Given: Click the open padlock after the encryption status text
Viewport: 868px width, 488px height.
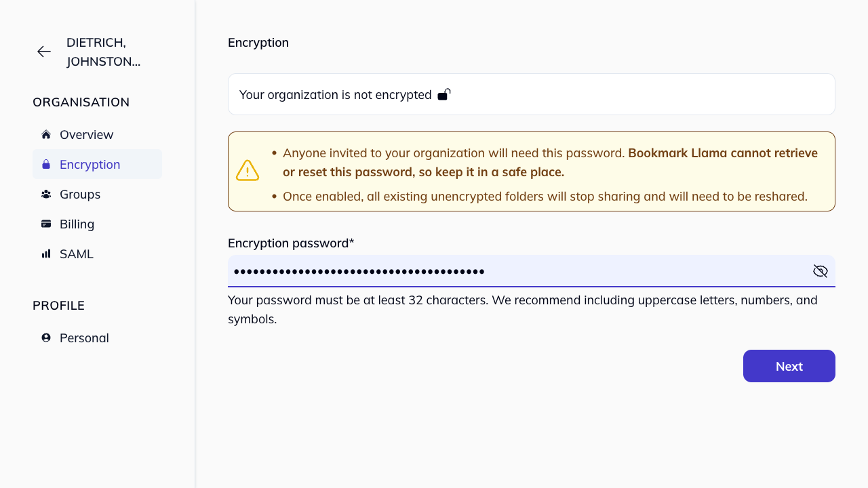Looking at the screenshot, I should coord(443,94).
